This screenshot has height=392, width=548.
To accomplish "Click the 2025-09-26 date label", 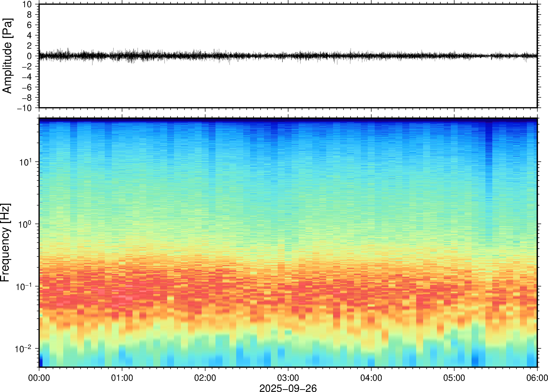I will pos(288,388).
